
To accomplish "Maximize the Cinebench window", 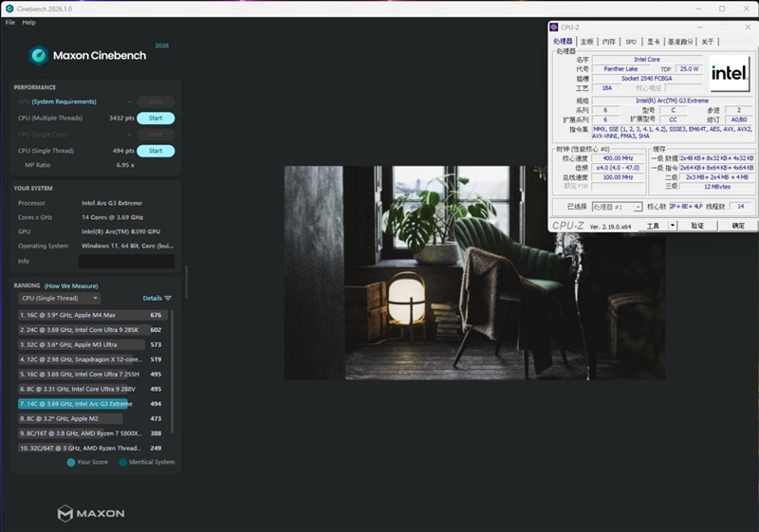I will [x=722, y=9].
